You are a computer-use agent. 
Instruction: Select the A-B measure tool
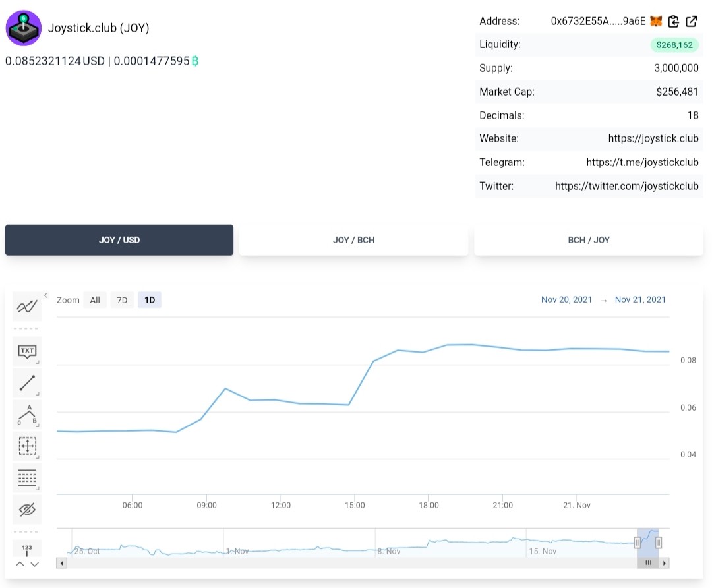coord(27,415)
